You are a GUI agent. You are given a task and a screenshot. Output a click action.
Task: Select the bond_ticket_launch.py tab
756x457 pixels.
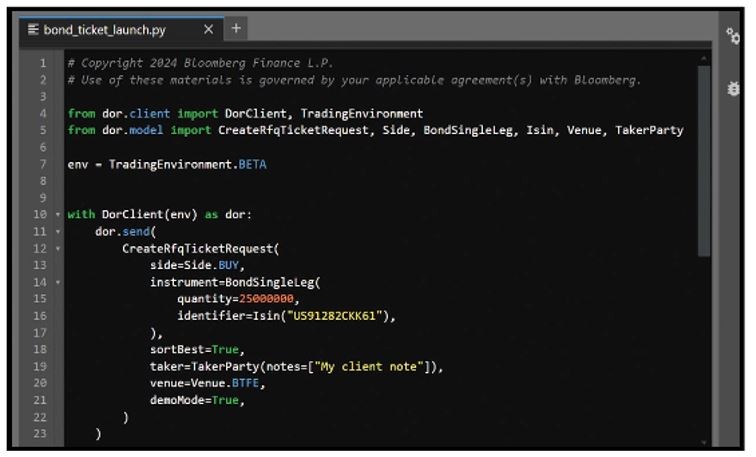tap(122, 30)
